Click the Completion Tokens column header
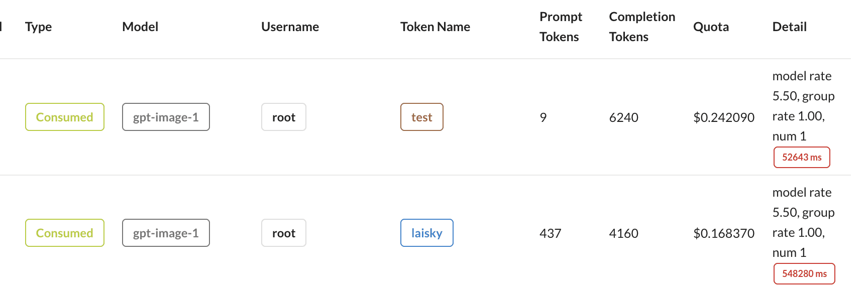Viewport: 868px width, 290px height. (x=641, y=27)
